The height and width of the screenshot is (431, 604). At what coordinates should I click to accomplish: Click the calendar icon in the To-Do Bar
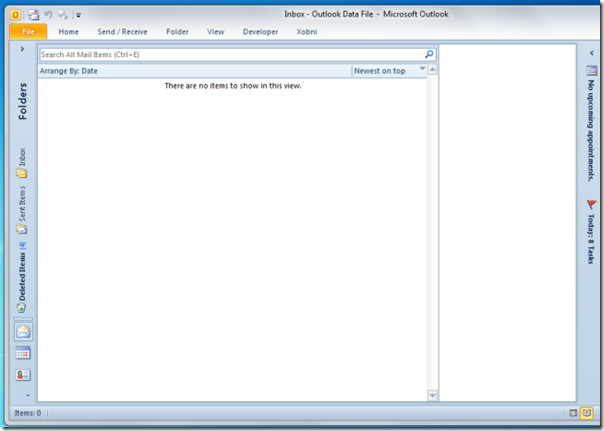592,71
